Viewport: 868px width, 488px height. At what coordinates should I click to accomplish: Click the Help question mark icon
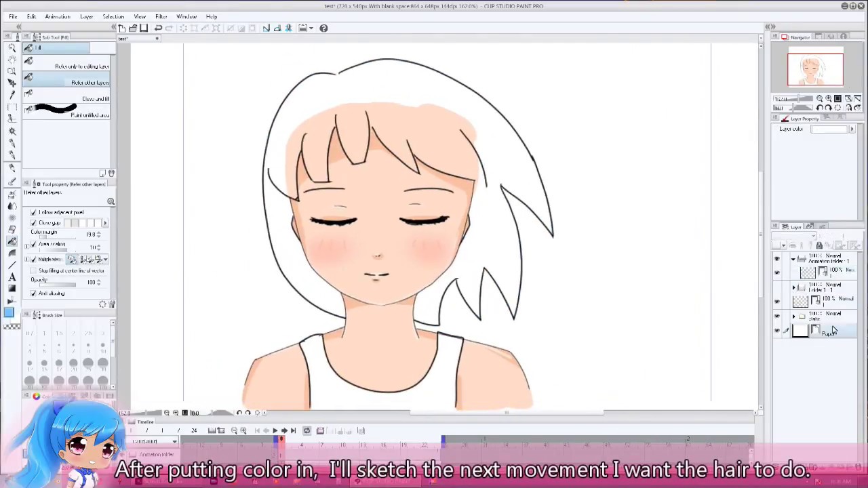(323, 28)
